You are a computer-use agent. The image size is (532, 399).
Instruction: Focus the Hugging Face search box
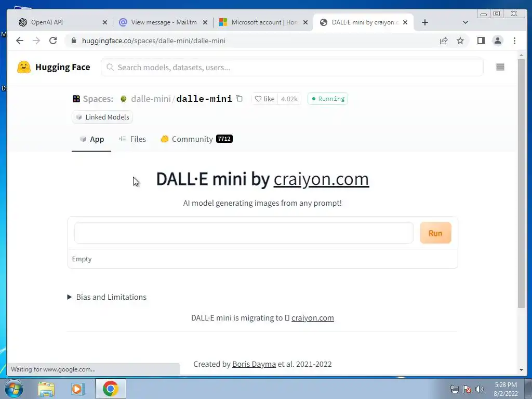[292, 67]
